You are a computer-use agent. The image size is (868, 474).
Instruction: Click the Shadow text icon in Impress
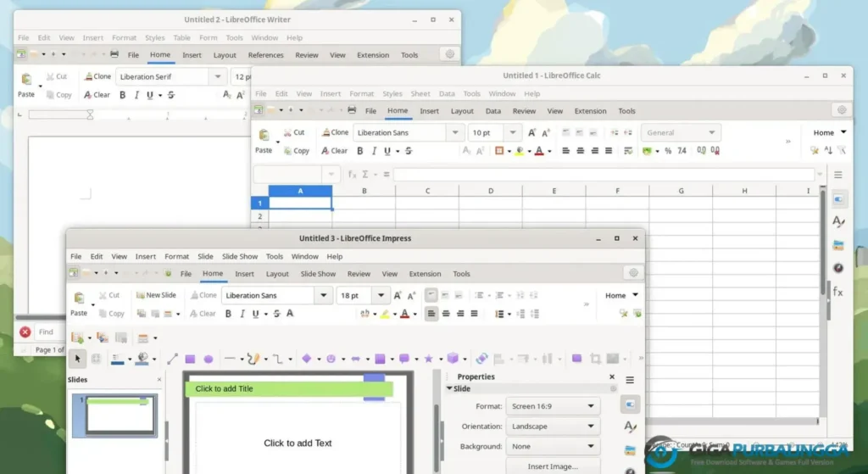(x=290, y=314)
